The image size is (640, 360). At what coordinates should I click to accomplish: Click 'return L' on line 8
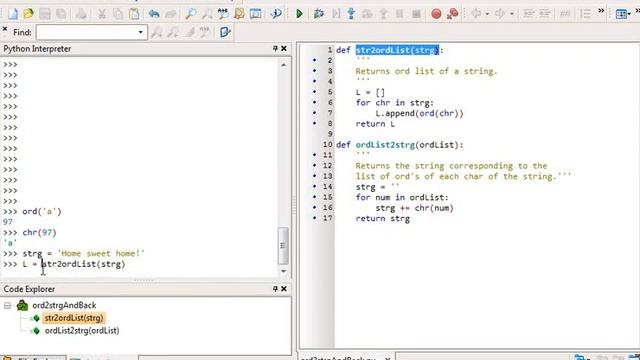[x=375, y=124]
